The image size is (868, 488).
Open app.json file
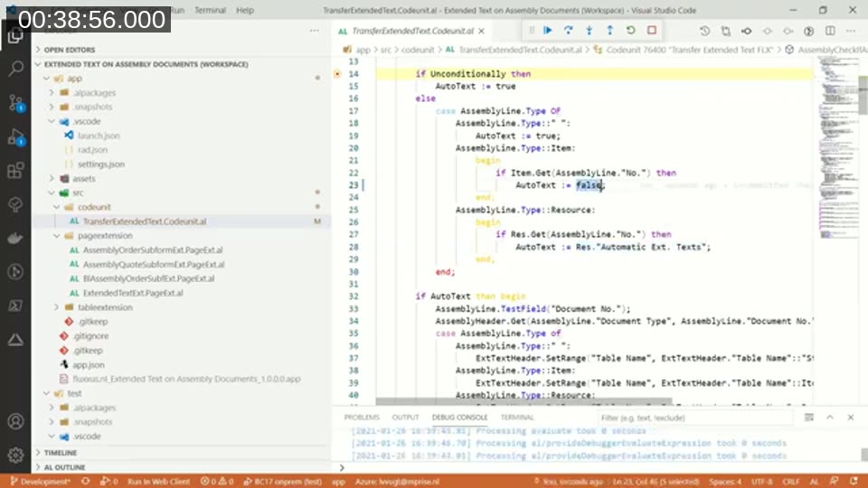coord(89,364)
